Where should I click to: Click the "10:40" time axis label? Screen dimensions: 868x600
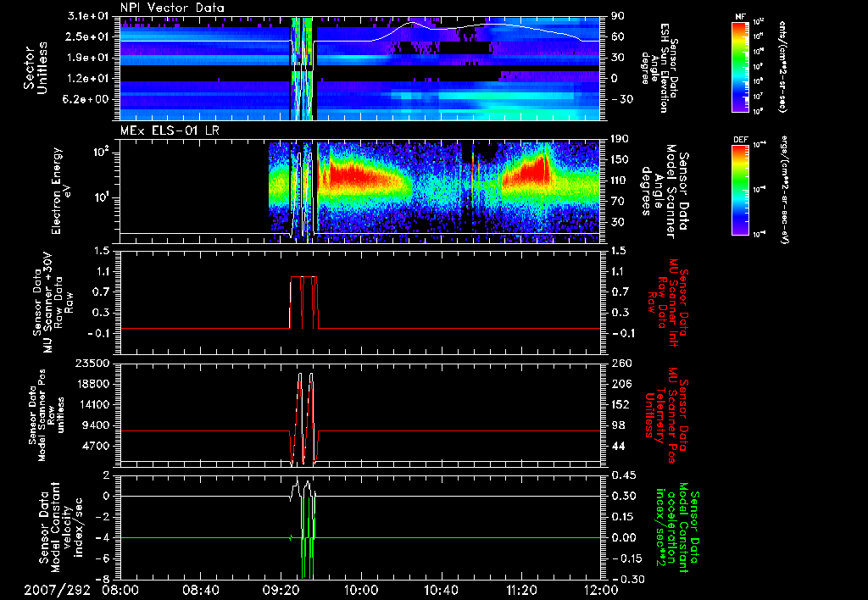[442, 590]
